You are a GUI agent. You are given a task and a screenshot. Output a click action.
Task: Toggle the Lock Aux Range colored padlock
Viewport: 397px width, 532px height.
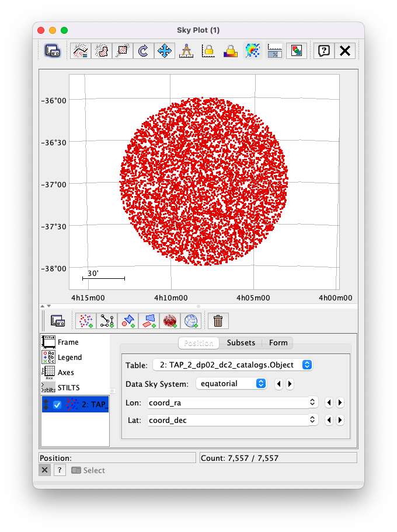tap(230, 51)
